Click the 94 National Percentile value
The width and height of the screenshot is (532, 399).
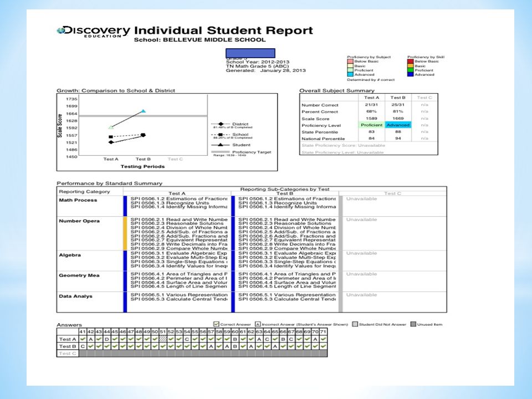pos(398,139)
